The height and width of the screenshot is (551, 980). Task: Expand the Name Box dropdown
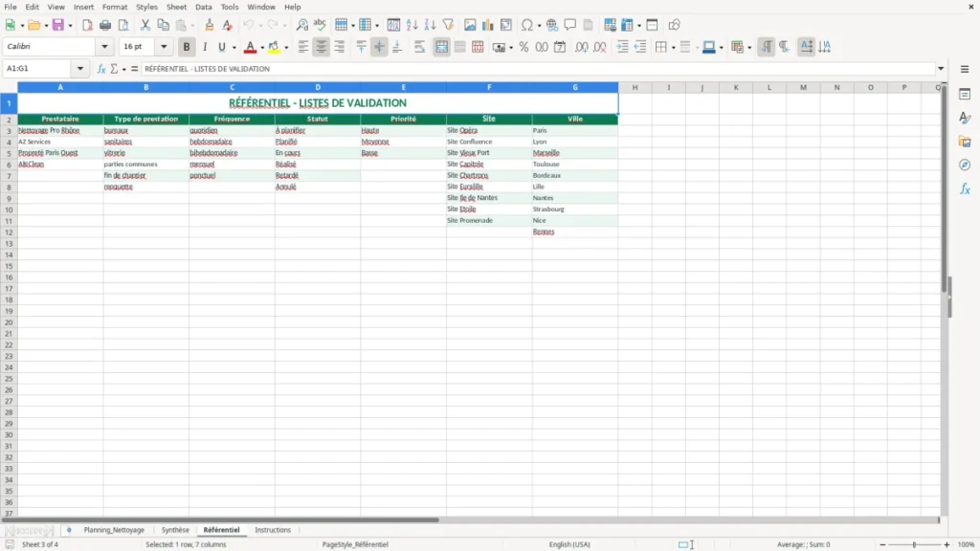[x=80, y=69]
